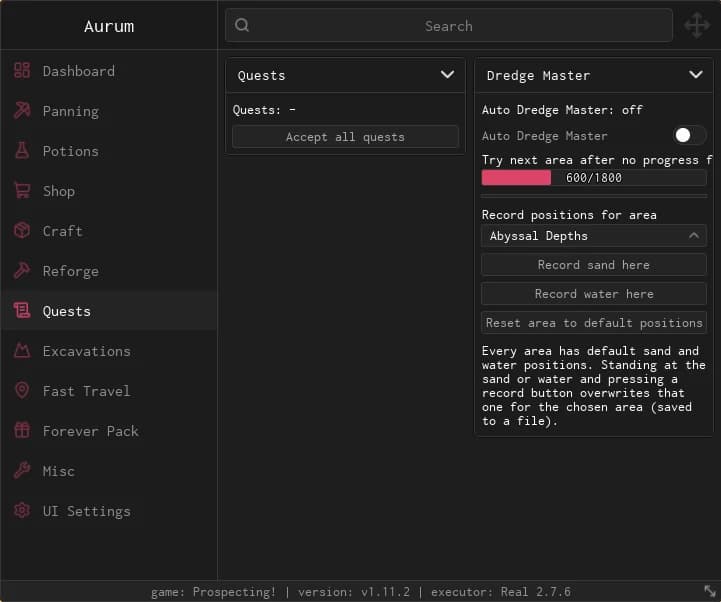
Task: Enable the Auto Dredge Master toggle
Action: pos(689,135)
